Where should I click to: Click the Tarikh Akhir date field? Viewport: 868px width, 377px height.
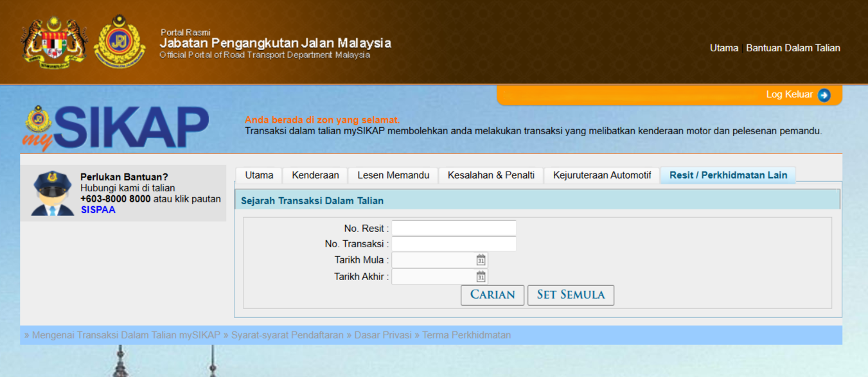coord(440,277)
